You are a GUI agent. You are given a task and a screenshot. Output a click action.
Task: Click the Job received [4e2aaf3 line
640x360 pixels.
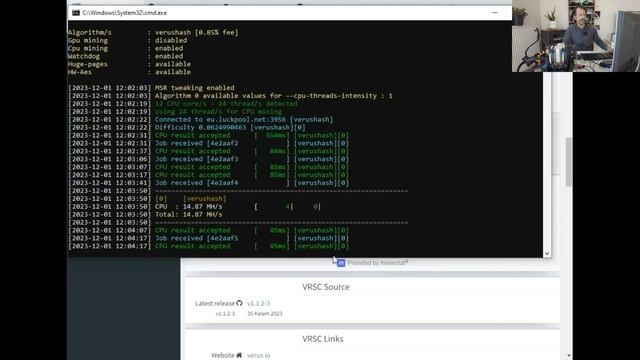click(x=208, y=159)
